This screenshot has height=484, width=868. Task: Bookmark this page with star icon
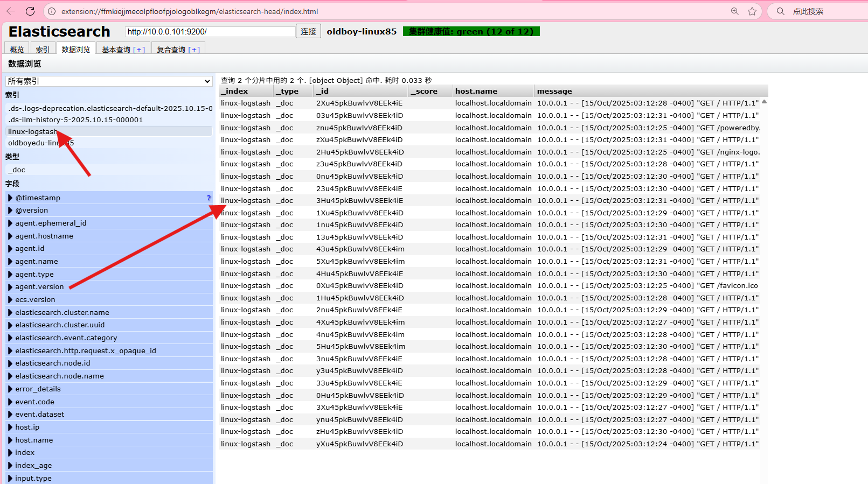pyautogui.click(x=752, y=11)
